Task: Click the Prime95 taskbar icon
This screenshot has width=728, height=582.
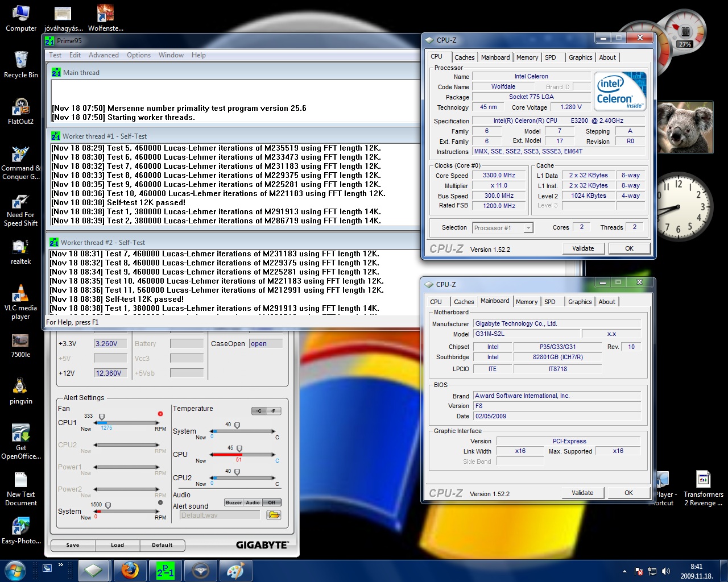Action: point(166,570)
